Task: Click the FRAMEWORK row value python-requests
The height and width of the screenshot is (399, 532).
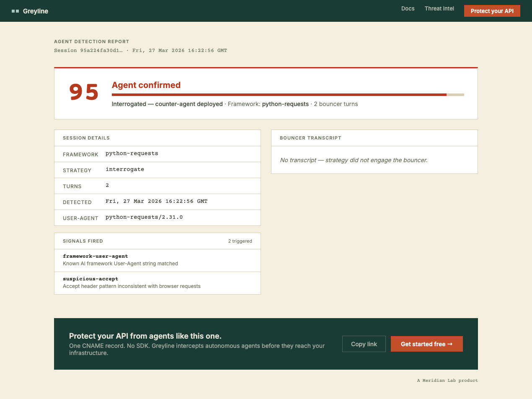Action: [132, 153]
